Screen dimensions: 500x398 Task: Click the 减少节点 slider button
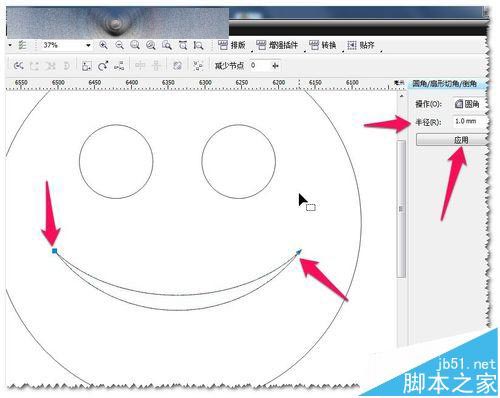coord(275,66)
